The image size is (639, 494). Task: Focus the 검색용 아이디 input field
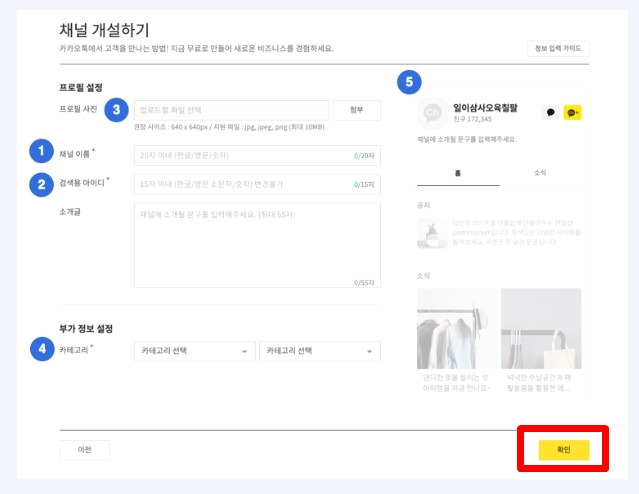coord(257,184)
